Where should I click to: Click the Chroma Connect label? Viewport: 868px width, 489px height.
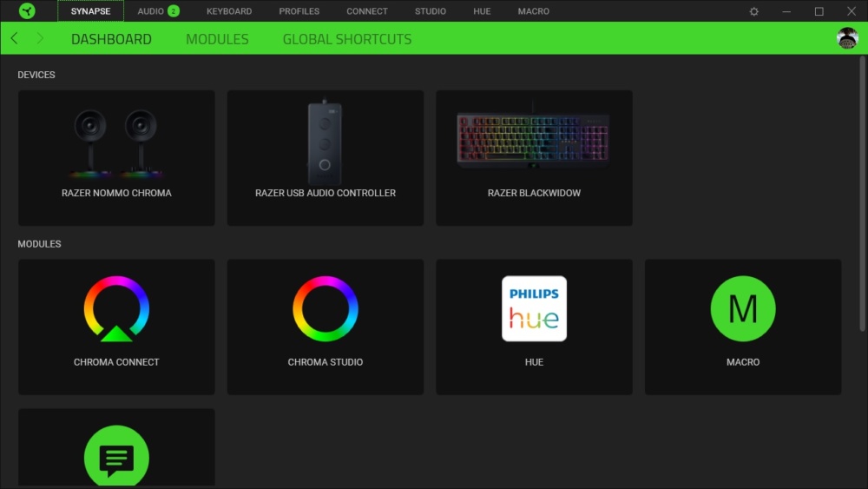(116, 361)
